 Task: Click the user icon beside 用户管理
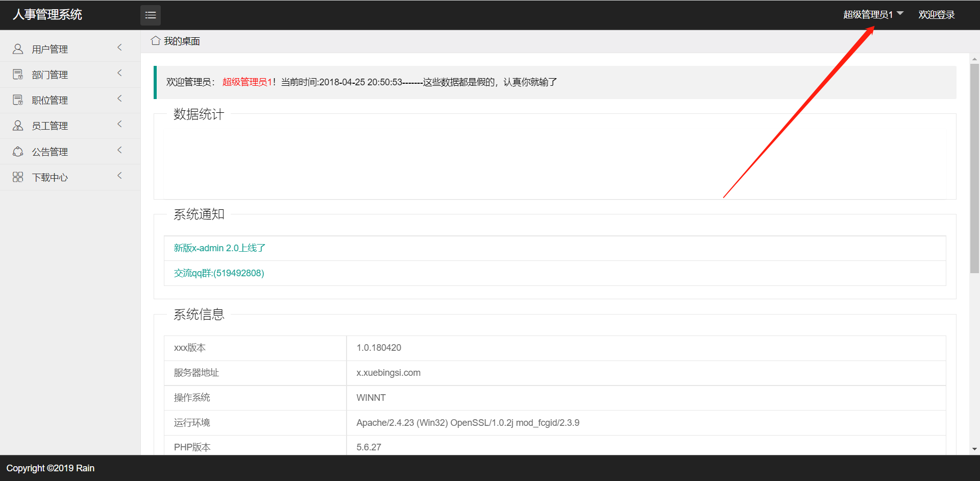pos(18,49)
